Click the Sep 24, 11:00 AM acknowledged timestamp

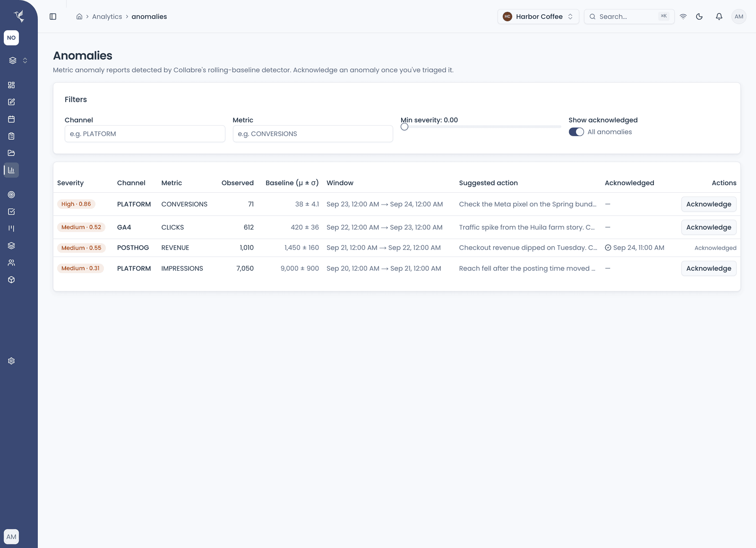click(635, 248)
